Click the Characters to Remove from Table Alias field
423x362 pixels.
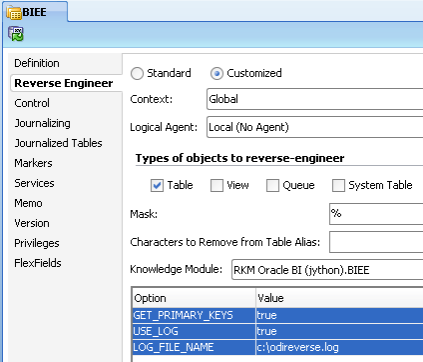(x=376, y=242)
